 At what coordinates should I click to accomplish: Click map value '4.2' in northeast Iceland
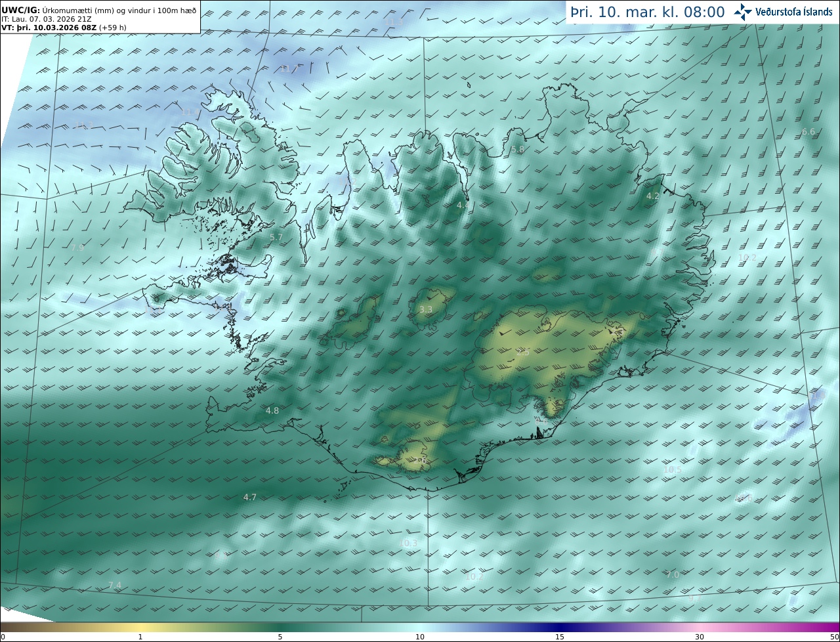click(x=652, y=196)
